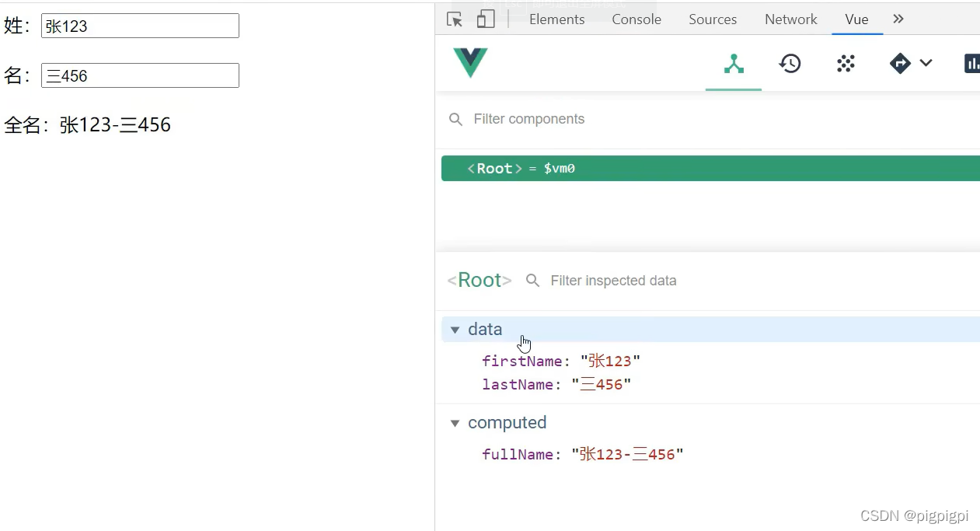
Task: Click the 名 input field
Action: [140, 76]
